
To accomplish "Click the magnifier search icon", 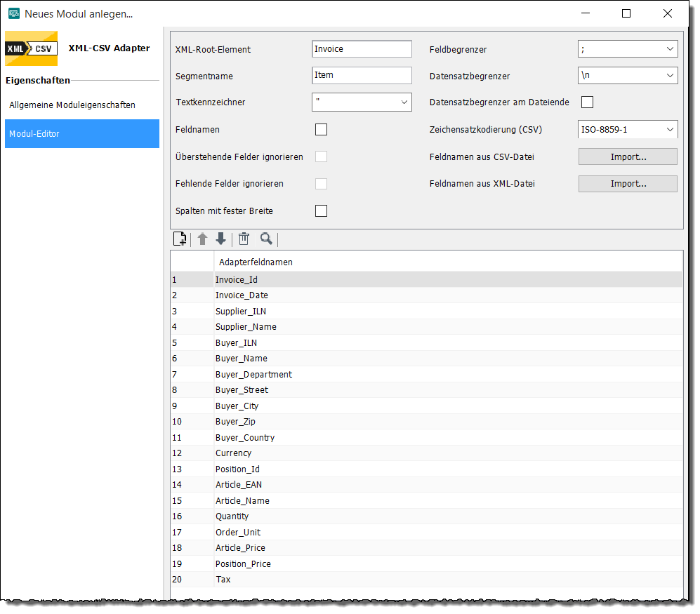I will [266, 239].
